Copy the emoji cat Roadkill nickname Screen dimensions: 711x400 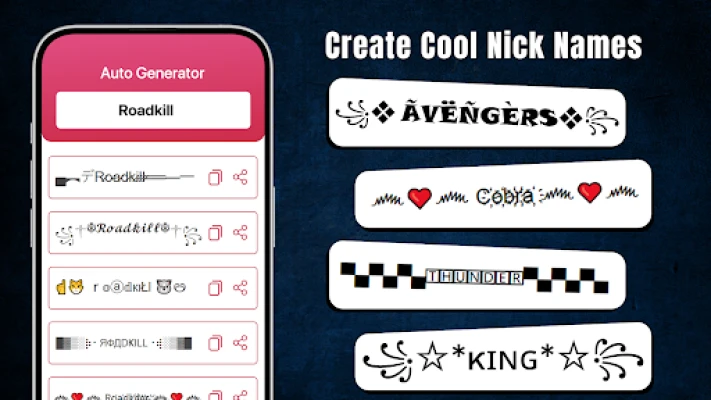click(215, 288)
